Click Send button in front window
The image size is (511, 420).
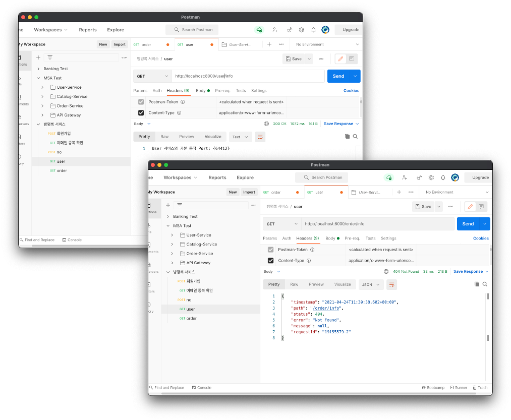pyautogui.click(x=468, y=224)
